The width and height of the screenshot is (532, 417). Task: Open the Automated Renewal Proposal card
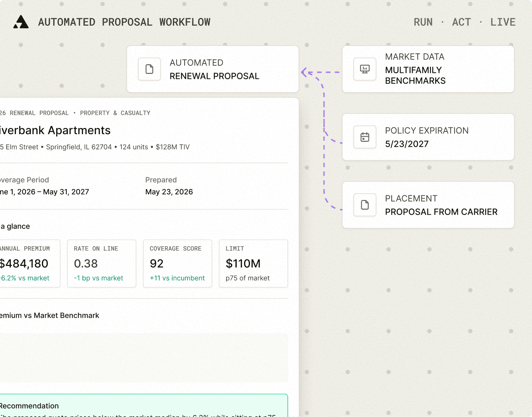tap(213, 69)
